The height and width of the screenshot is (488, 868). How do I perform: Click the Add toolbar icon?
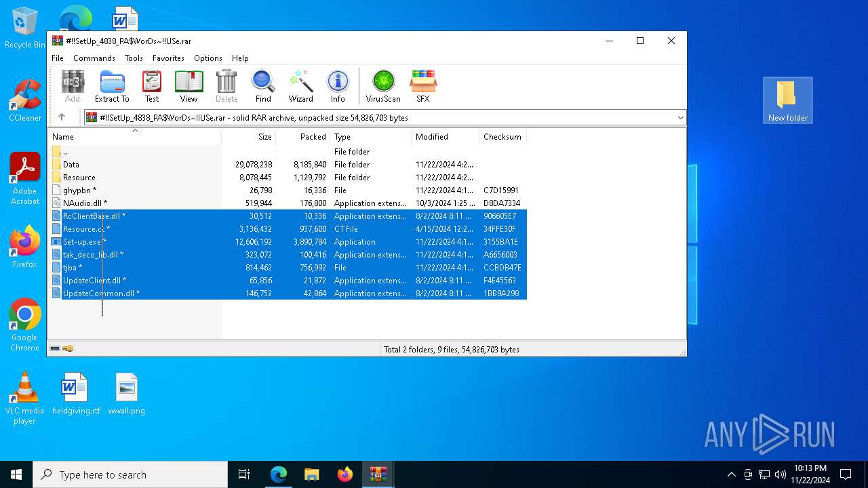[73, 86]
